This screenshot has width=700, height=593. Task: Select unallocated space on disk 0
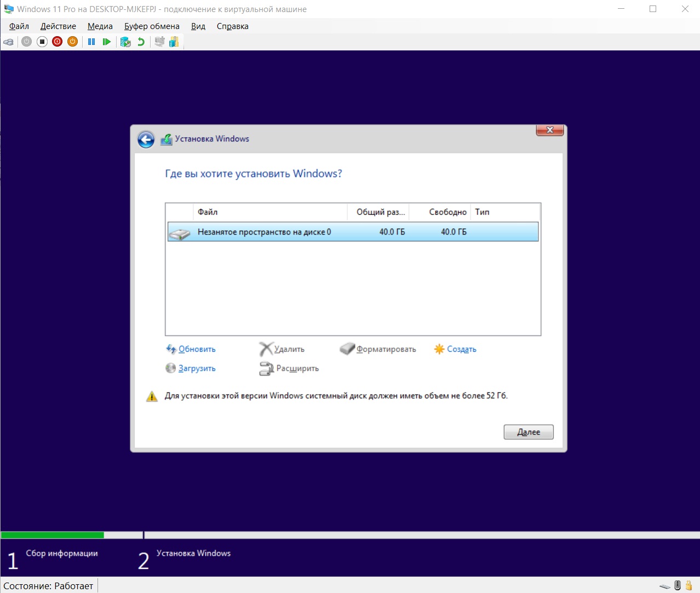[353, 232]
